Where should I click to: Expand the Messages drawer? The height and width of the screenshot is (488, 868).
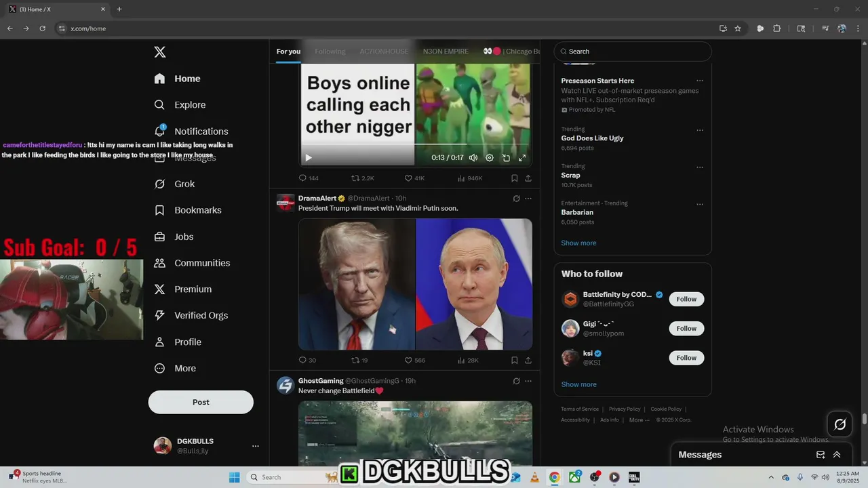(837, 455)
